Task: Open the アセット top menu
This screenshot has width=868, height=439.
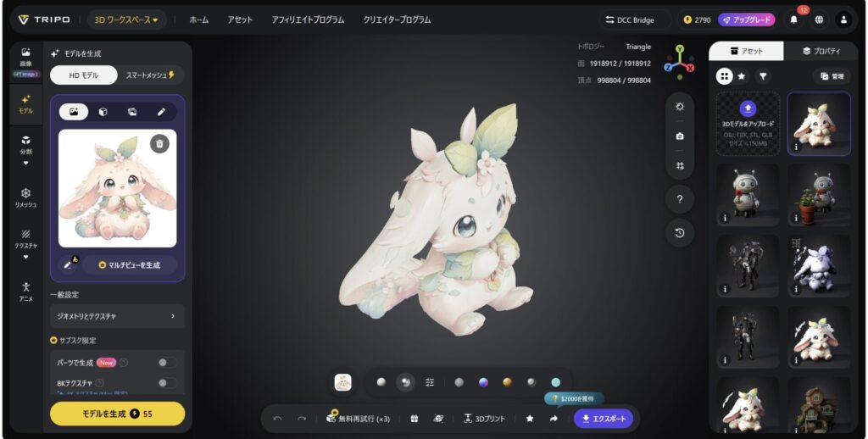Action: pyautogui.click(x=240, y=19)
